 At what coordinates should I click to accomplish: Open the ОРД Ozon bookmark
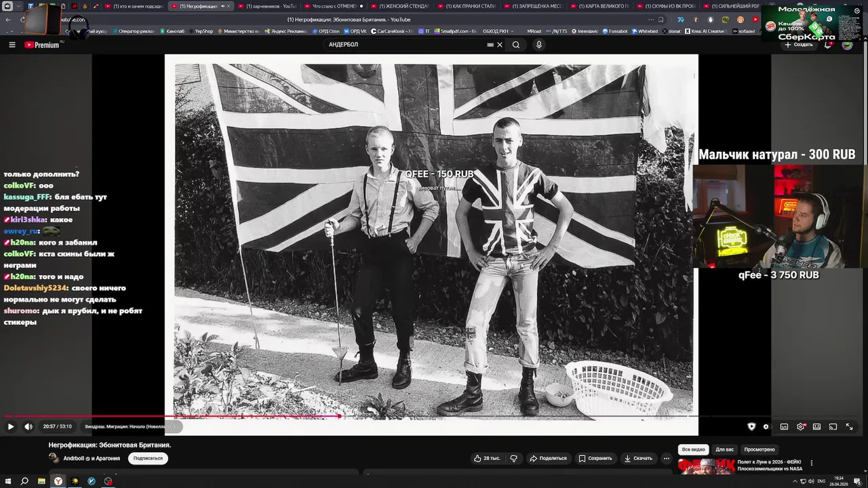[x=325, y=31]
